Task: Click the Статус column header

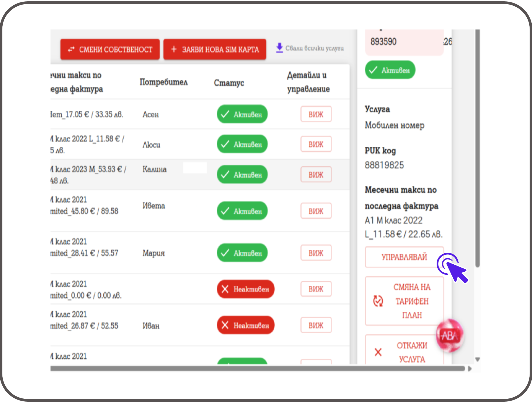Action: pos(229,83)
